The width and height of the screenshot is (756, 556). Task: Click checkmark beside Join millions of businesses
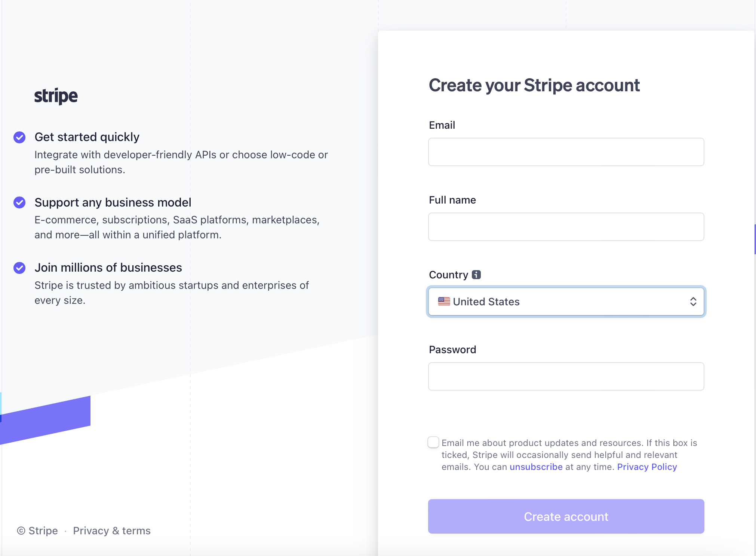click(19, 268)
